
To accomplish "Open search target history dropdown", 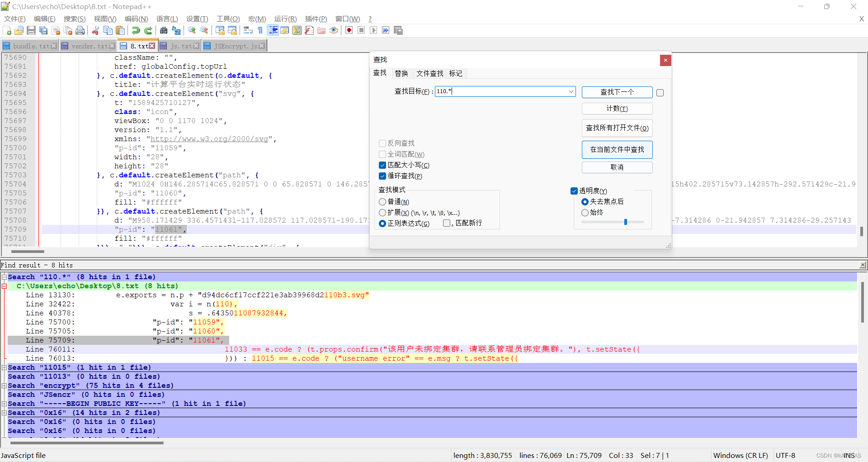I will coord(571,91).
